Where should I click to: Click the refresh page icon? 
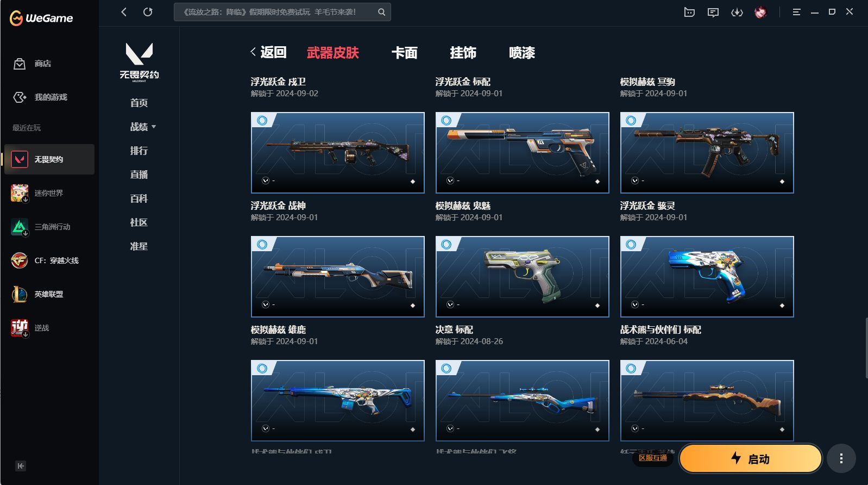click(148, 12)
